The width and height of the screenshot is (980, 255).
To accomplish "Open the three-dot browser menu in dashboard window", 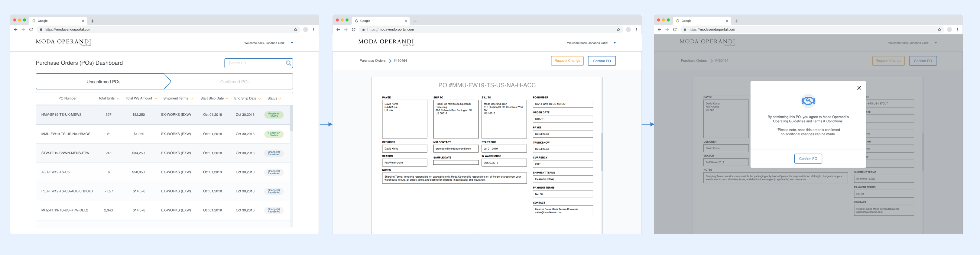I will tap(313, 30).
